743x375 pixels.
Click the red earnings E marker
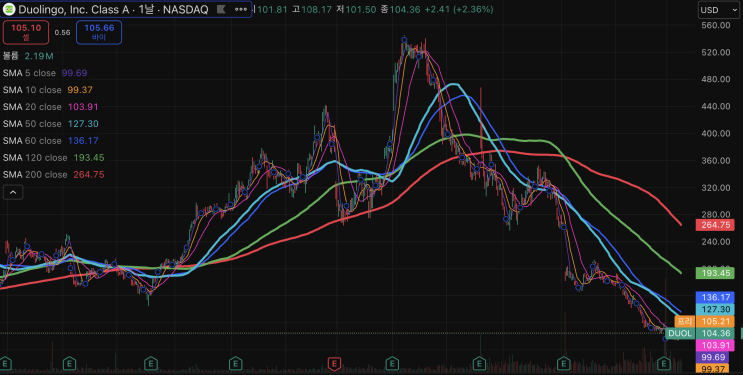pyautogui.click(x=335, y=364)
